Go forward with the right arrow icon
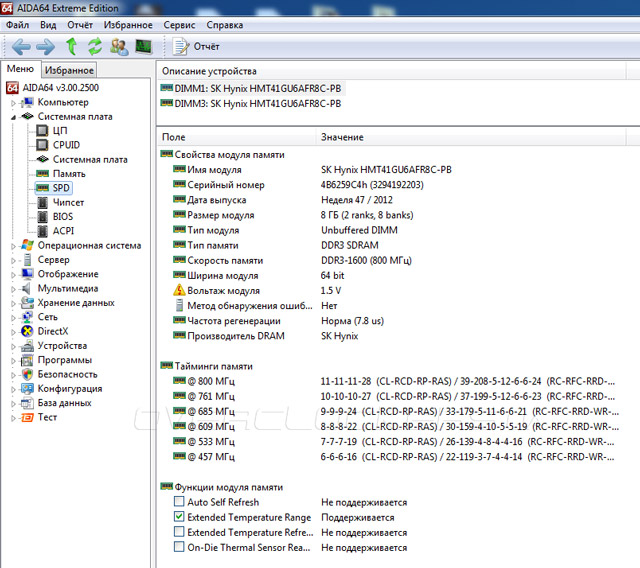The width and height of the screenshot is (640, 568). click(x=45, y=47)
